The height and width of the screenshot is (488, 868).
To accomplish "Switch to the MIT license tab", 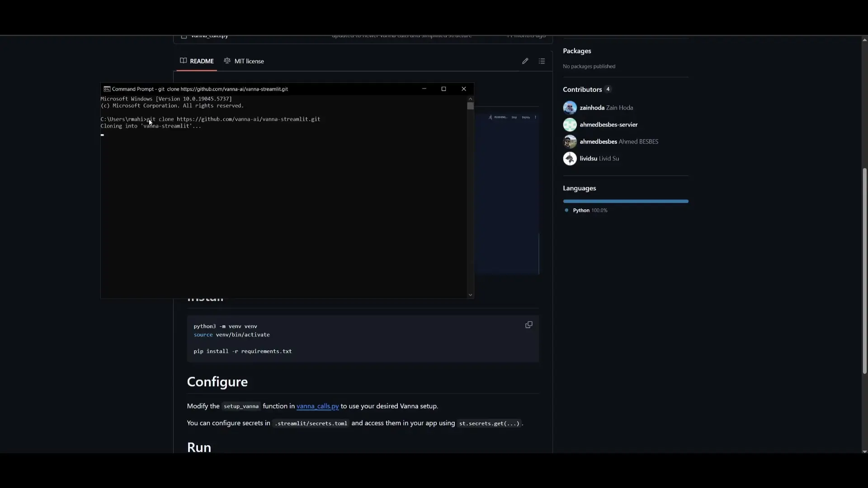I will tap(244, 61).
